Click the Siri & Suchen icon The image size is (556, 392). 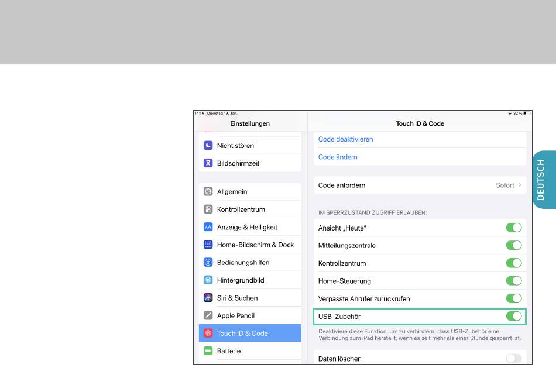[208, 298]
